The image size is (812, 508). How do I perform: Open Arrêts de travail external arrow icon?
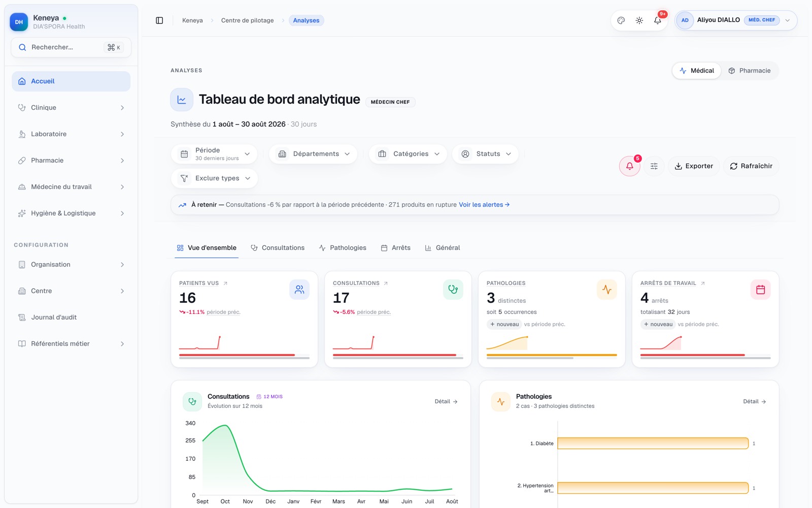703,283
